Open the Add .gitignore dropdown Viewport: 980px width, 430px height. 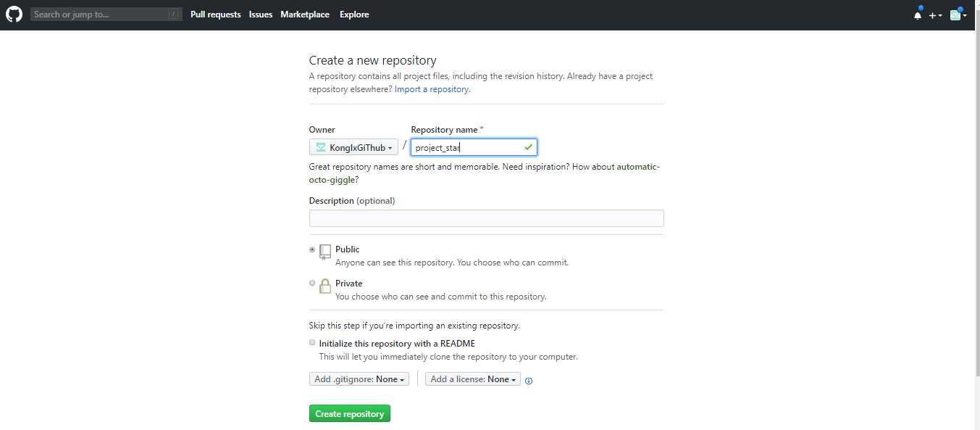(359, 379)
